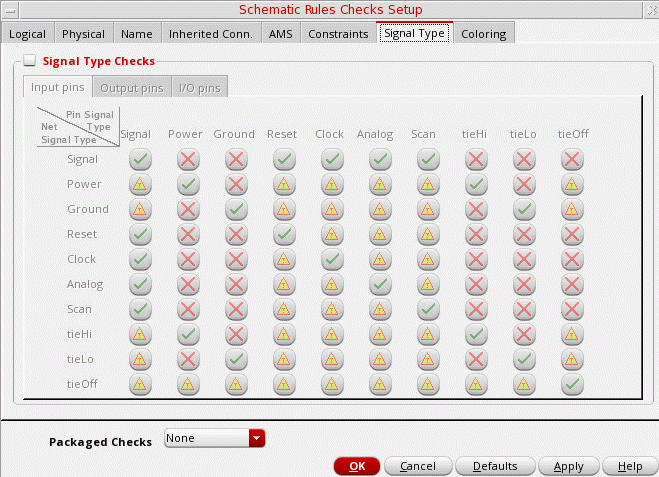The width and height of the screenshot is (659, 477).
Task: Restore settings with the Defaults button
Action: [x=494, y=466]
